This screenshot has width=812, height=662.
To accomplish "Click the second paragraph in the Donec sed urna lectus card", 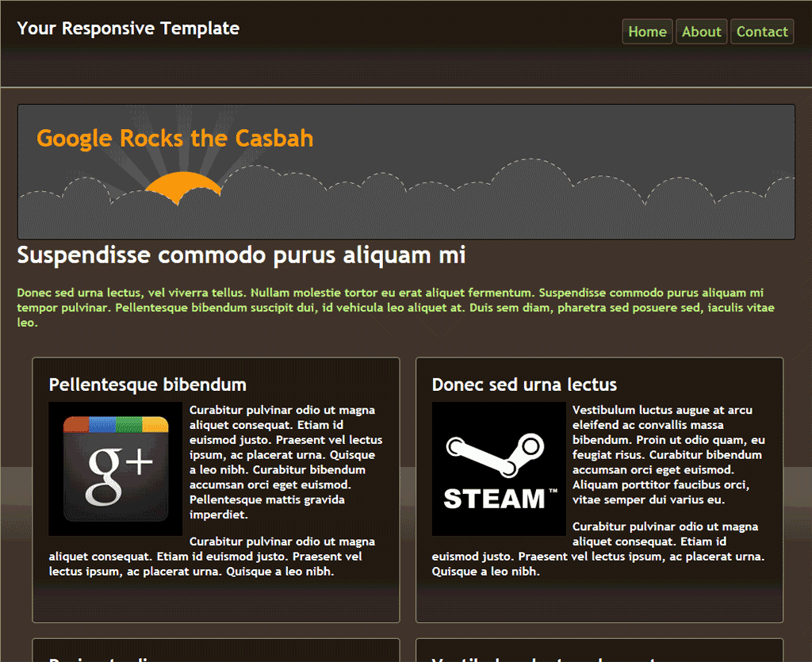I will click(599, 549).
